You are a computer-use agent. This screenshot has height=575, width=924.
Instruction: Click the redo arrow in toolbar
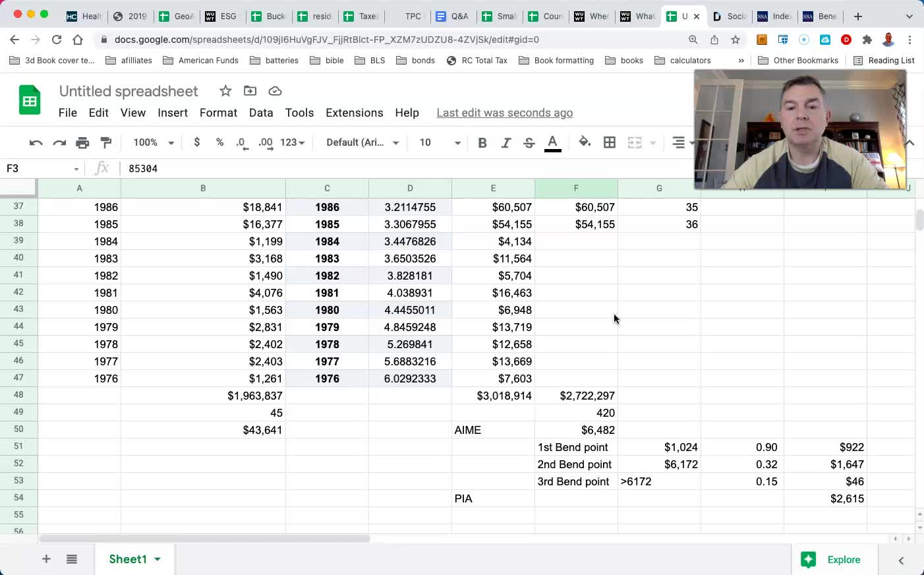(59, 142)
